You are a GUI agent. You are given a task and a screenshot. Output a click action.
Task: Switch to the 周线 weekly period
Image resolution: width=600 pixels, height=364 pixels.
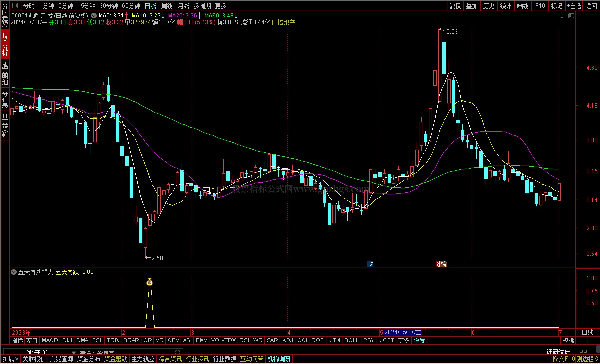(167, 6)
